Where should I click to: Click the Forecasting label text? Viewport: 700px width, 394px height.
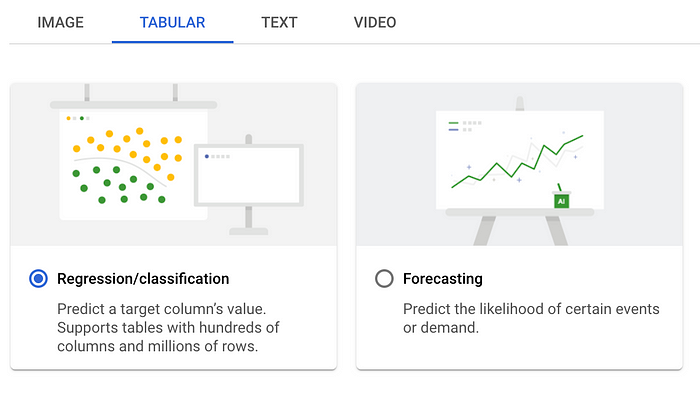442,279
